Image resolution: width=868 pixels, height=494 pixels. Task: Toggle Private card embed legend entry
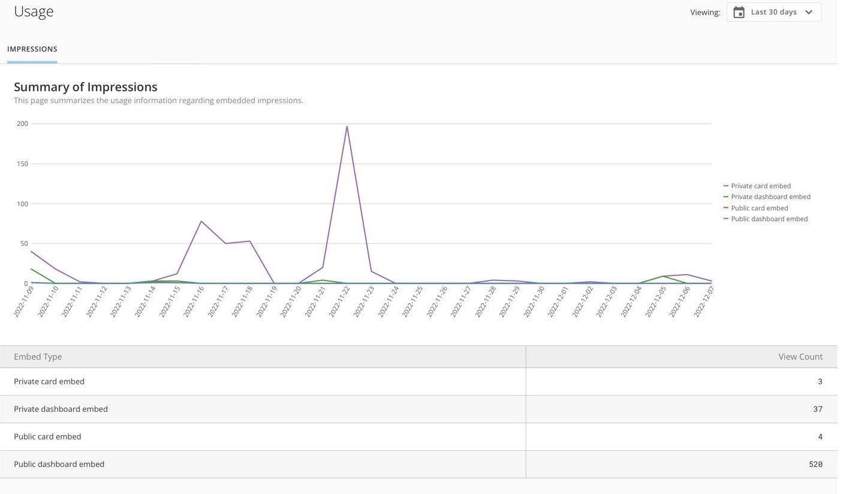(x=757, y=186)
